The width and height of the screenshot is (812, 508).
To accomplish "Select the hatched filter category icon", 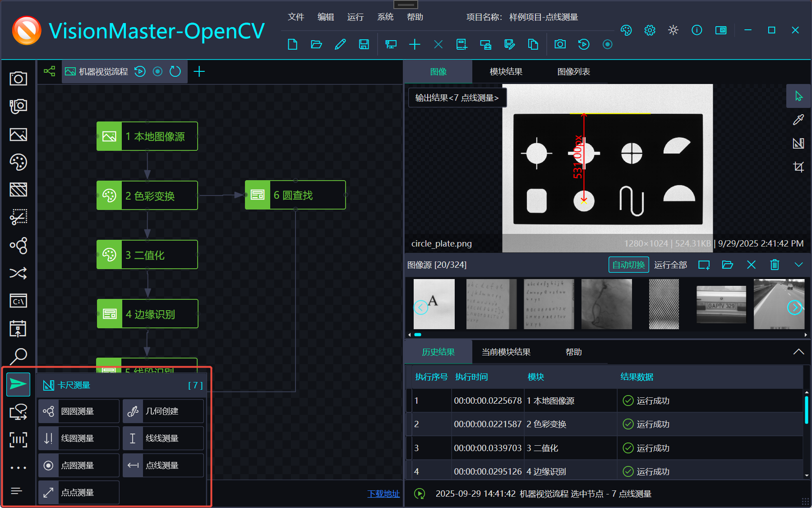I will 18,190.
